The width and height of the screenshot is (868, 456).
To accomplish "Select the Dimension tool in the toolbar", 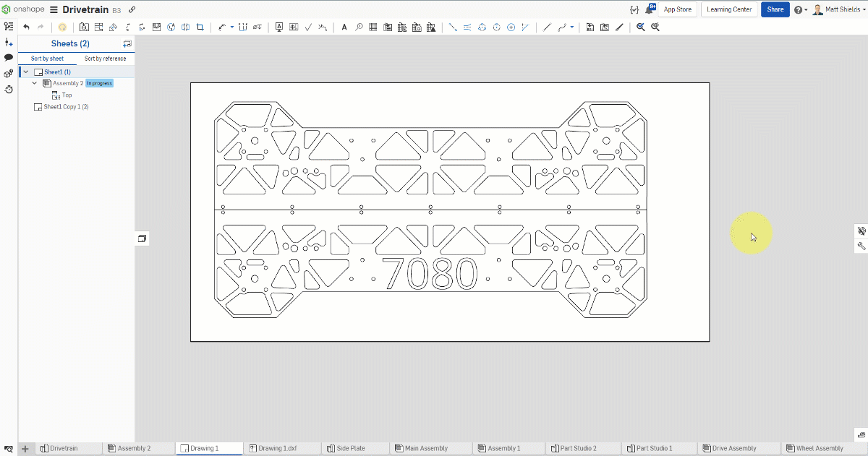I will [x=221, y=27].
